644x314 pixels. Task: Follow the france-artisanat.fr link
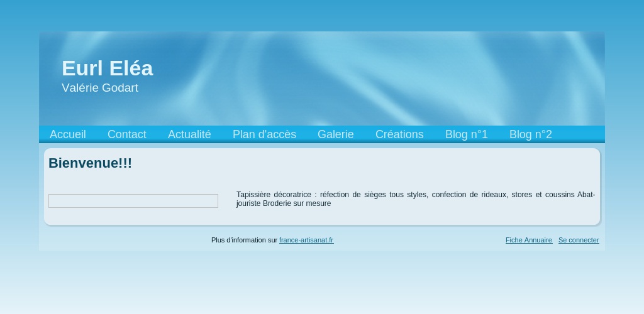[x=306, y=241]
